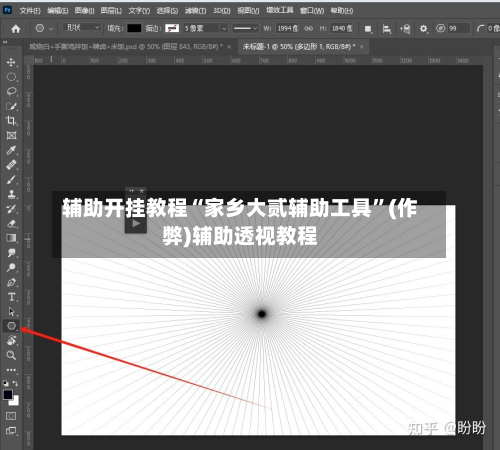Click the 描边 stroke color swatch
Image resolution: width=500 pixels, height=450 pixels.
coord(172,29)
